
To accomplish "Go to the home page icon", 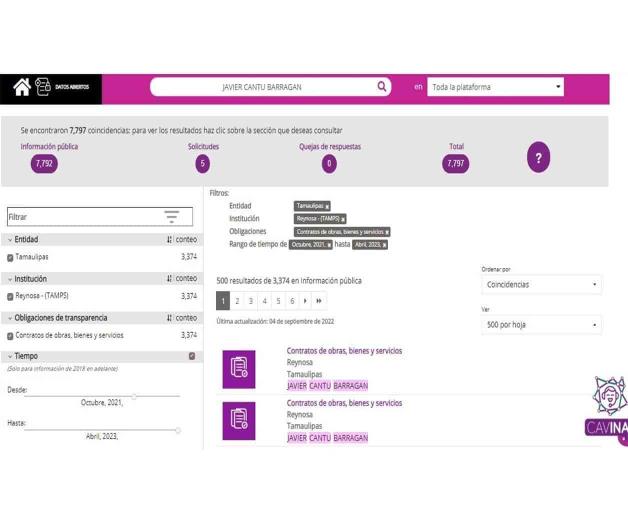I will (21, 88).
